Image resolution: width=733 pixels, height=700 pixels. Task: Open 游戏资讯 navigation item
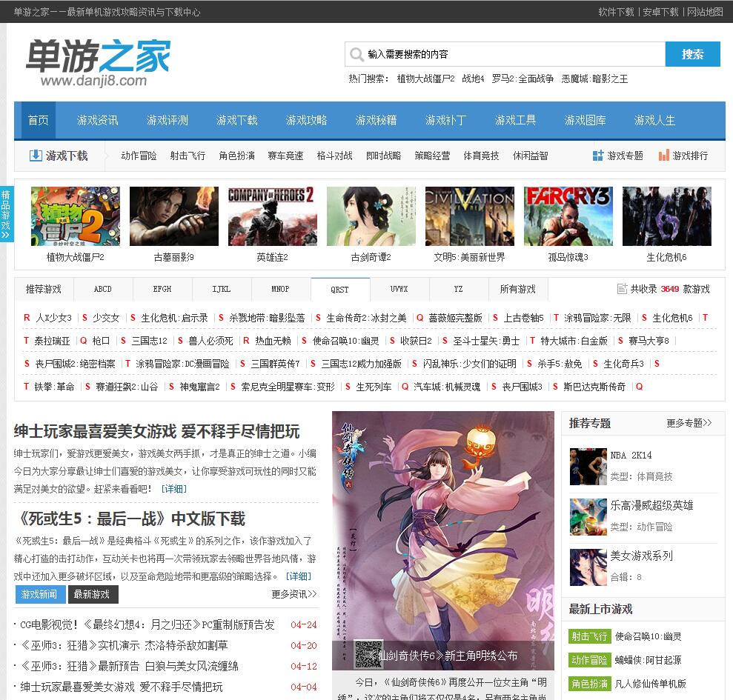click(97, 120)
